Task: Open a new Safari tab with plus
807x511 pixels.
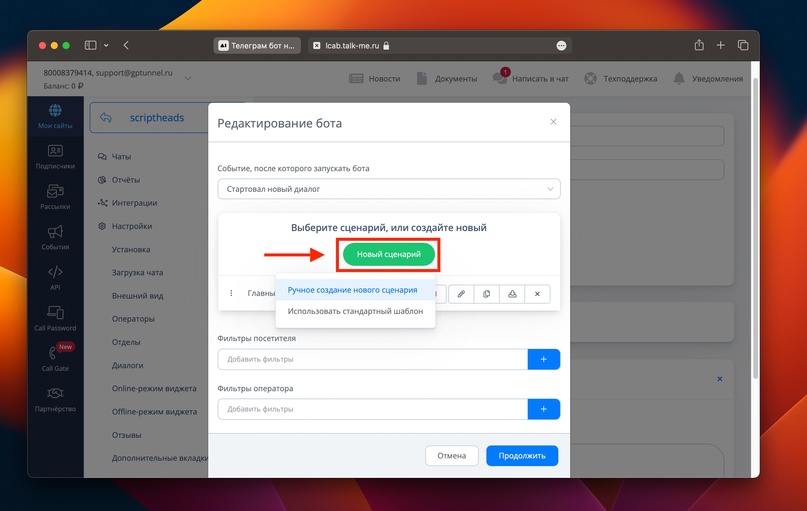Action: pos(721,45)
